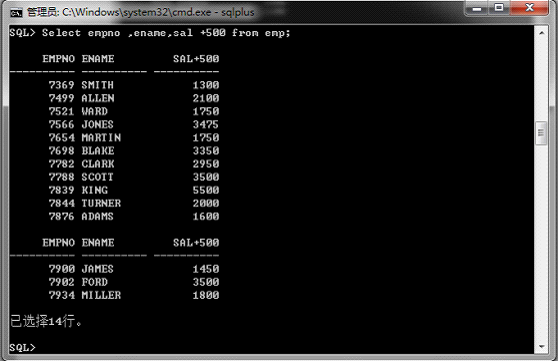Click the scrollbar up arrow

coord(541,33)
